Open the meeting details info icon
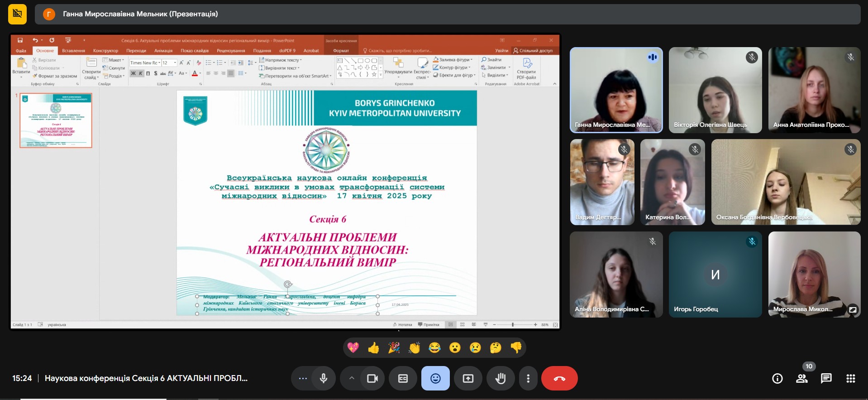868x400 pixels. coord(777,378)
